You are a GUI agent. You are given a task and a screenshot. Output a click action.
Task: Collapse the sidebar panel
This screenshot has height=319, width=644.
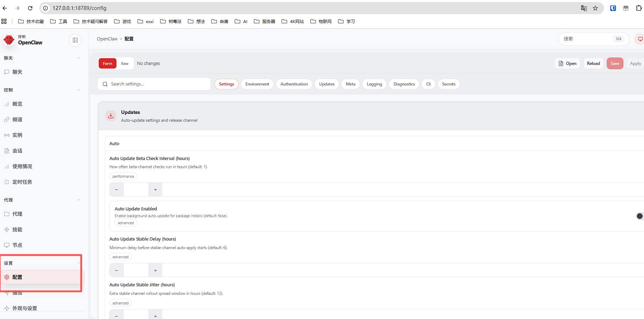75,40
